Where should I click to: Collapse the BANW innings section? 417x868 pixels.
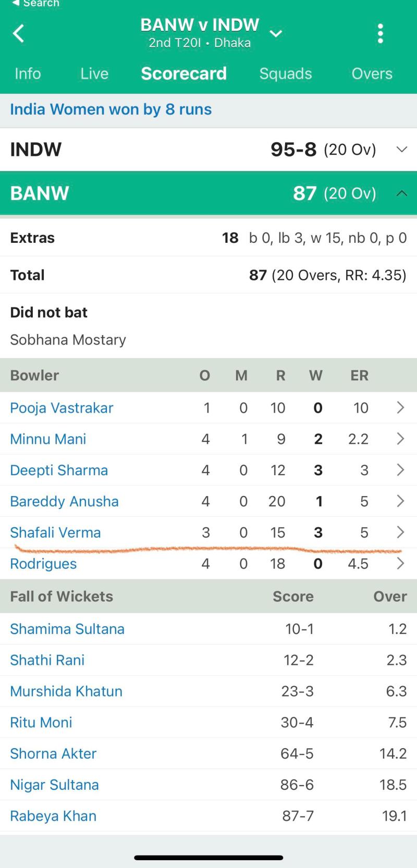point(401,193)
